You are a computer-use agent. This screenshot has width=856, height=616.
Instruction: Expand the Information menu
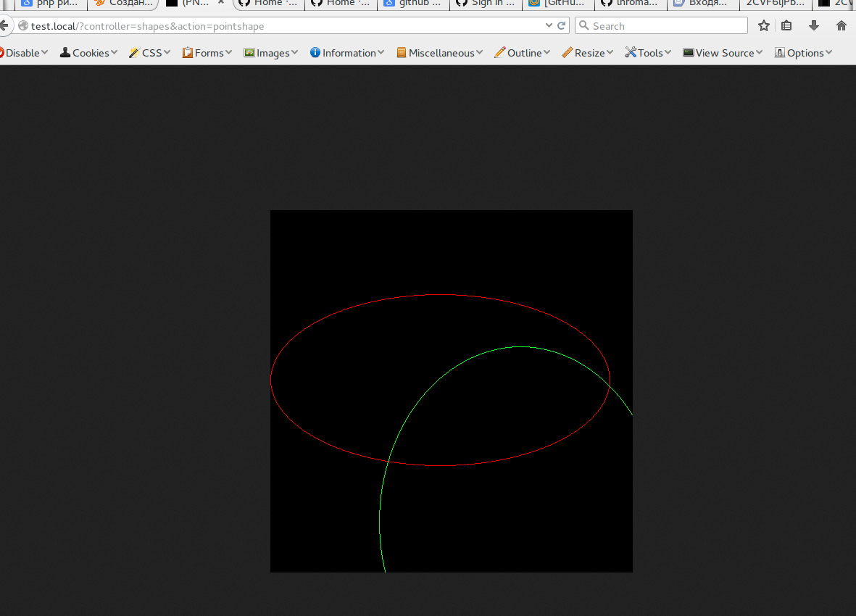[x=347, y=53]
